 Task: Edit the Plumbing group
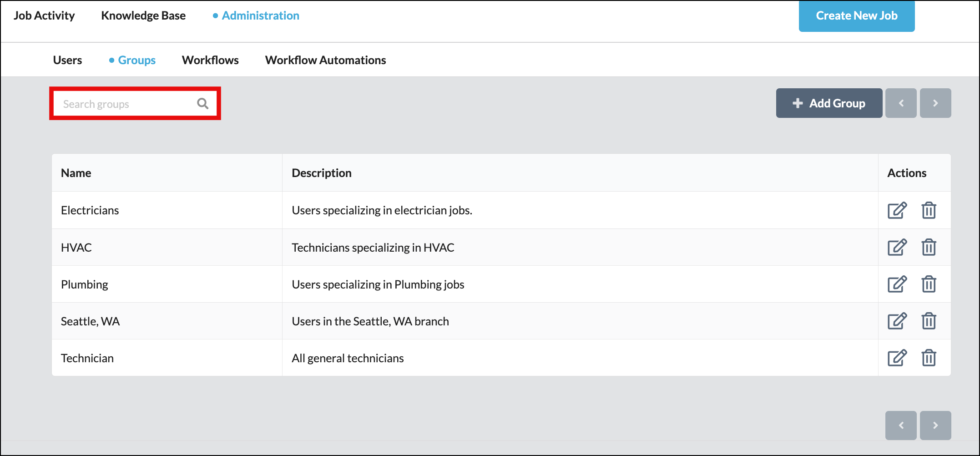[x=897, y=284]
